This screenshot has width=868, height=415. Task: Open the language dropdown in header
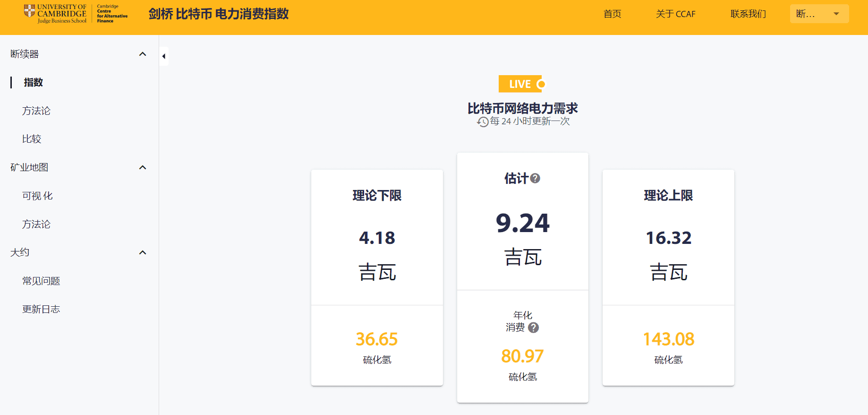coord(819,14)
